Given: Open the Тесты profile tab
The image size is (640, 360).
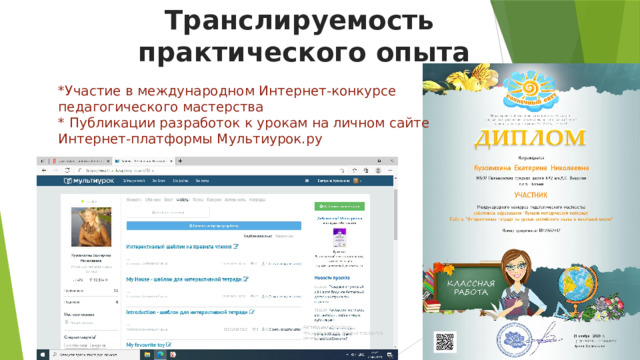Looking at the screenshot, I should pyautogui.click(x=198, y=200).
